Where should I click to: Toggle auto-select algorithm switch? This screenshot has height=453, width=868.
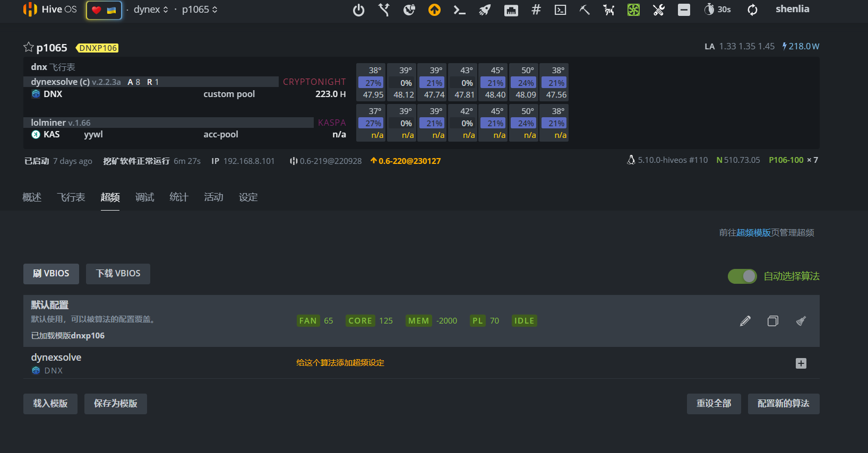tap(742, 276)
